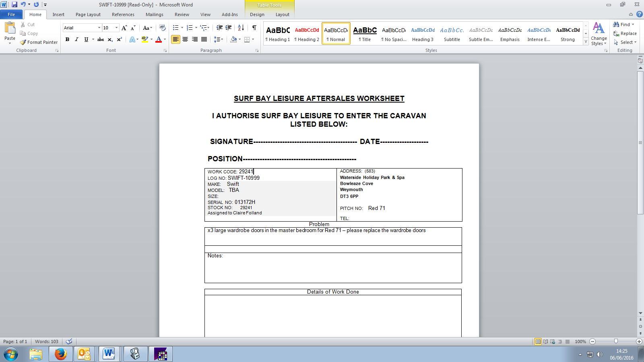Image resolution: width=644 pixels, height=362 pixels.
Task: Click the Increase Indent icon
Action: [x=229, y=28]
